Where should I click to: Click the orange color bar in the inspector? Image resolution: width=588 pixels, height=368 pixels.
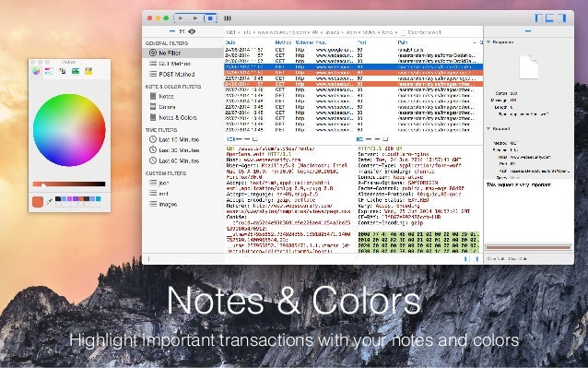tap(528, 247)
